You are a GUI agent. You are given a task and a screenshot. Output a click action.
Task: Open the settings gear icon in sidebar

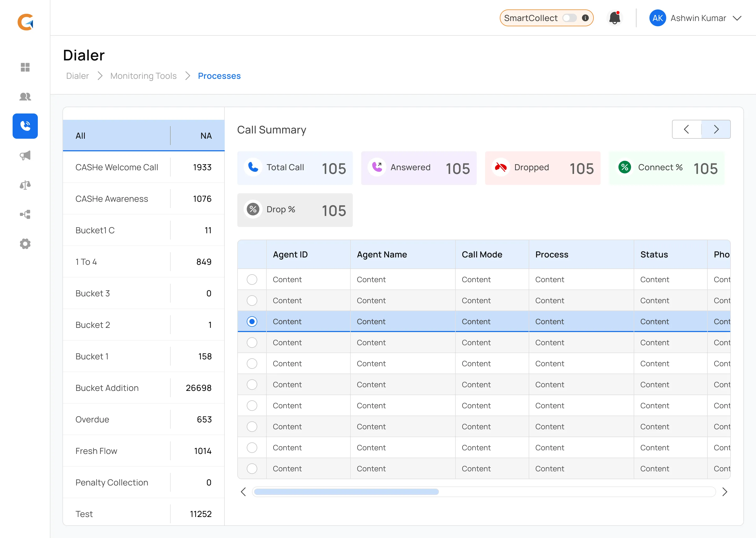[x=25, y=244]
